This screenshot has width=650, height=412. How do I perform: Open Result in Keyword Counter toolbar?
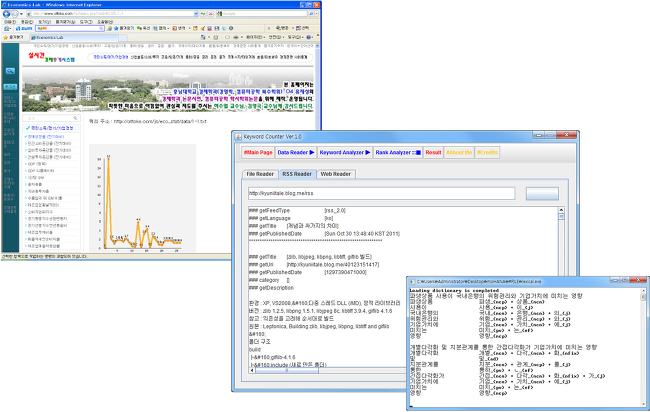tap(433, 153)
